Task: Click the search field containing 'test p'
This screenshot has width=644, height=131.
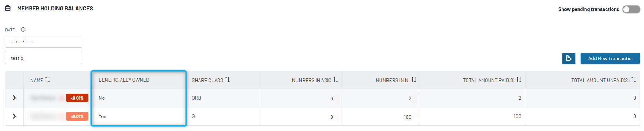Action: point(44,58)
